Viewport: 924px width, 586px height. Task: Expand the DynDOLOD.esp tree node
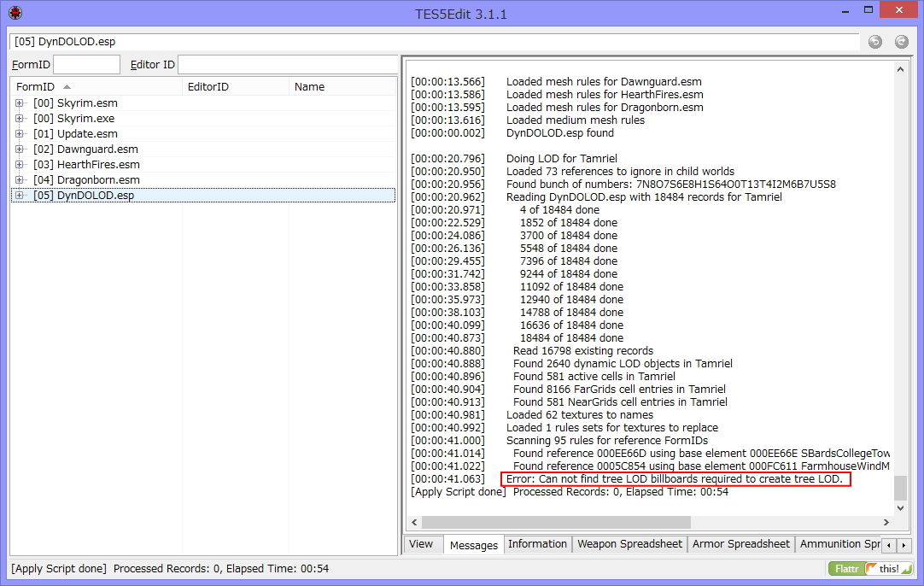pyautogui.click(x=20, y=195)
